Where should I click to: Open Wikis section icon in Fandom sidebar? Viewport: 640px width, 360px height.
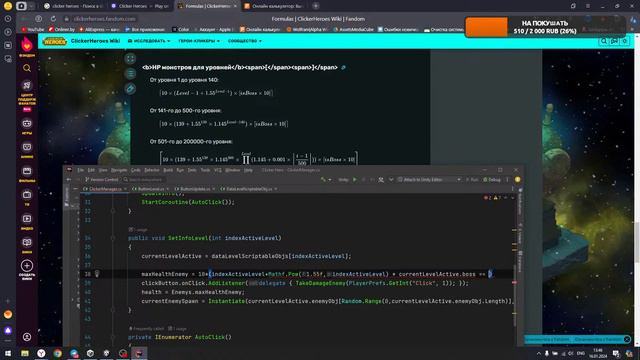click(27, 242)
